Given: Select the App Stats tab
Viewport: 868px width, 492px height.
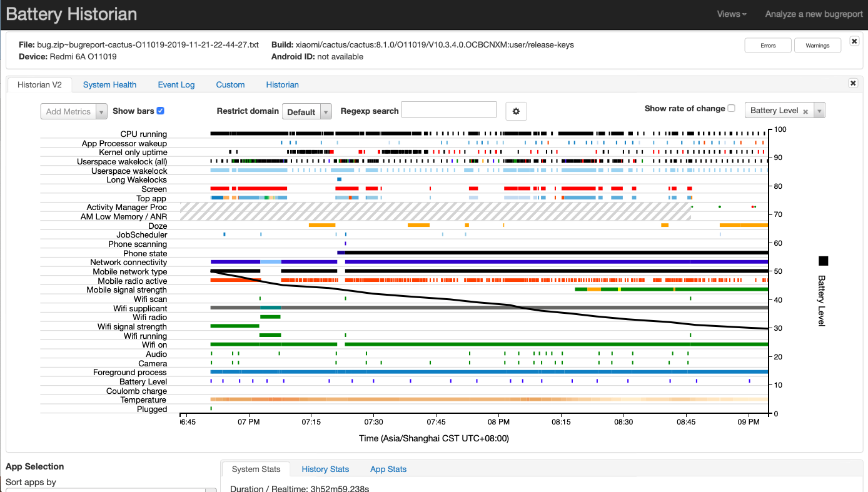Looking at the screenshot, I should (388, 469).
